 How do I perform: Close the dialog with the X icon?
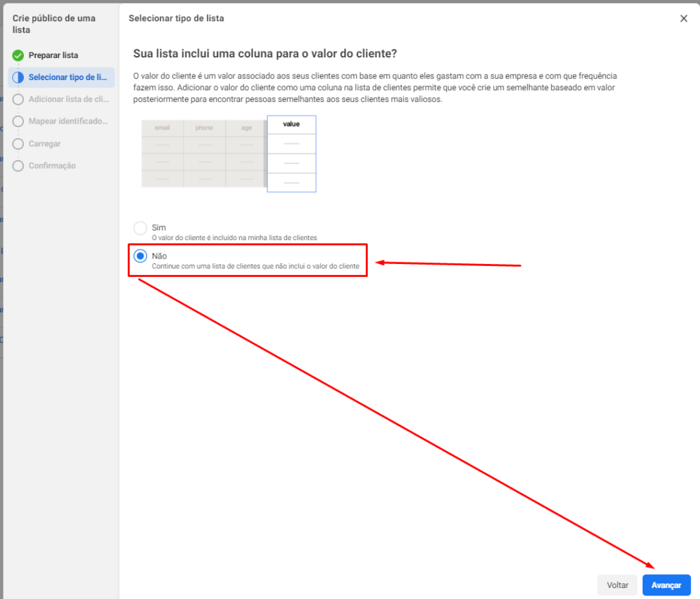click(x=684, y=18)
